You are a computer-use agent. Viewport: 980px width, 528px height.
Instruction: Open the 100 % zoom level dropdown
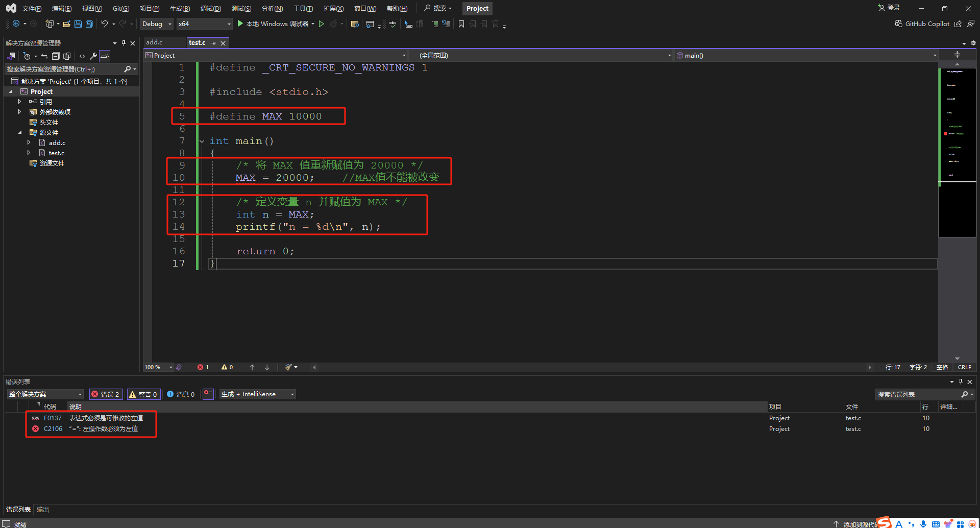(158, 367)
